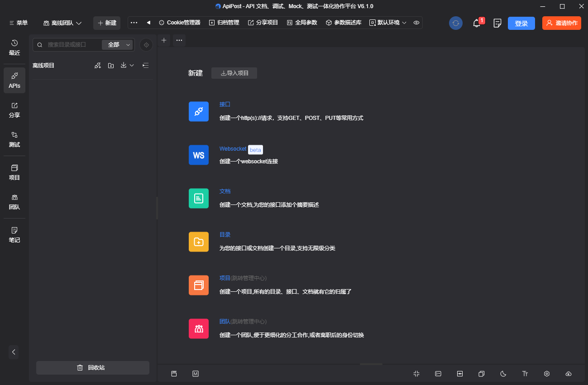
Task: Click the locate target icon beside the search box
Action: [146, 45]
